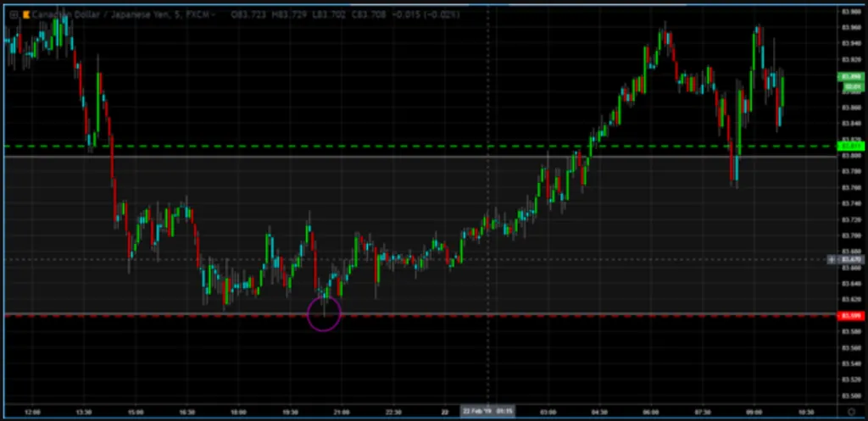The width and height of the screenshot is (868, 421).
Task: Click the 21:00 time axis label
Action: point(342,413)
